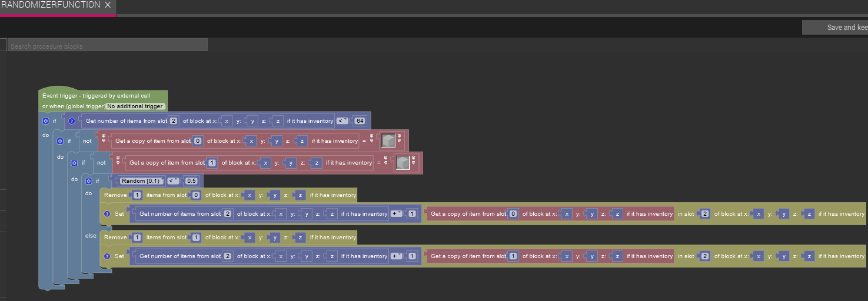Open gear settings on if block checking slot 1

74,163
